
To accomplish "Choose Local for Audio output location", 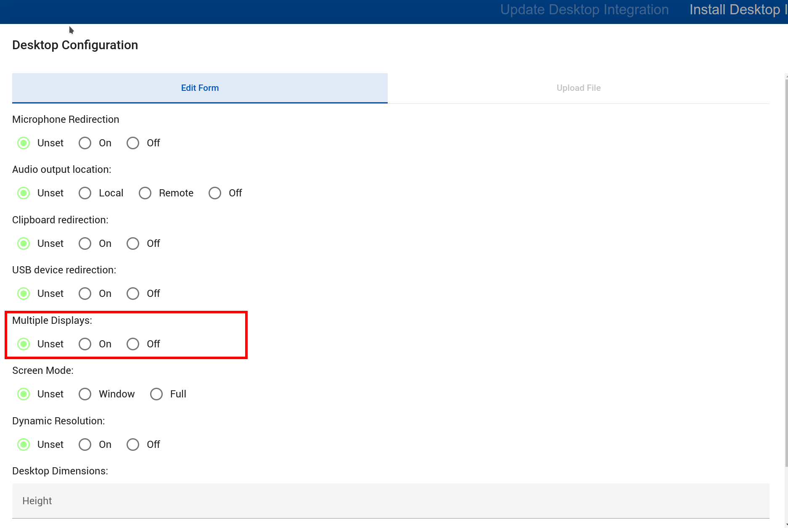I will pos(85,193).
